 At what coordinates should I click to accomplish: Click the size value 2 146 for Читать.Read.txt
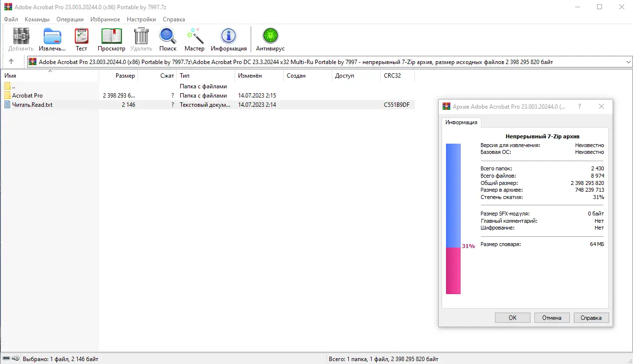pos(129,104)
